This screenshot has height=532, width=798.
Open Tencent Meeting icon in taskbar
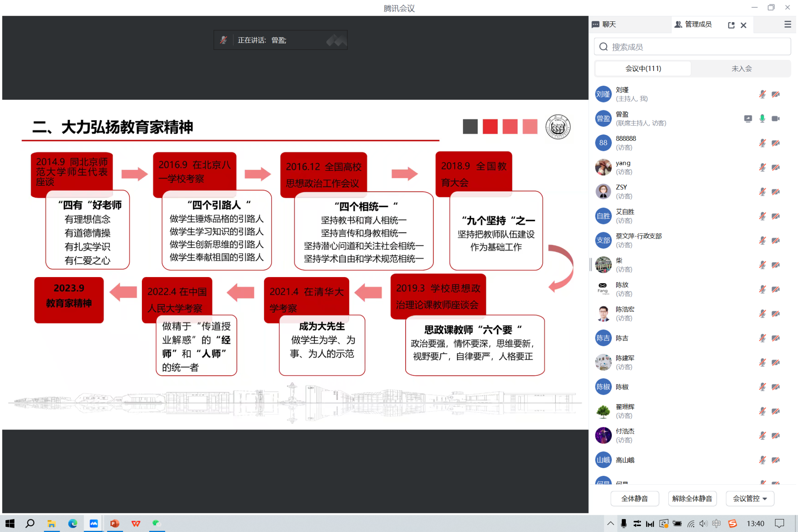click(94, 523)
